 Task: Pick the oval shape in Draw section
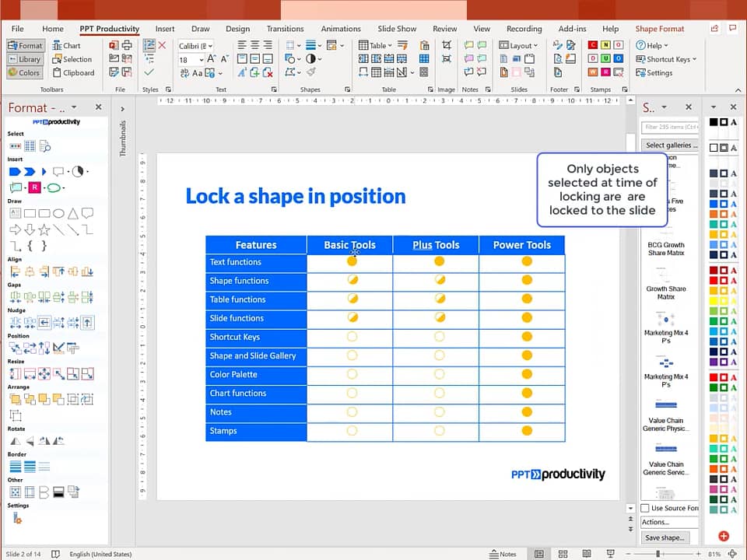(58, 213)
